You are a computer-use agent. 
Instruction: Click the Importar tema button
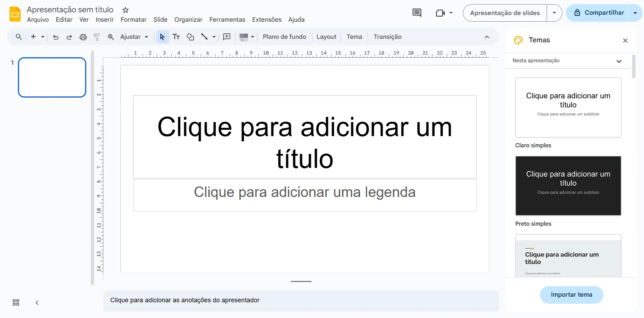point(571,295)
